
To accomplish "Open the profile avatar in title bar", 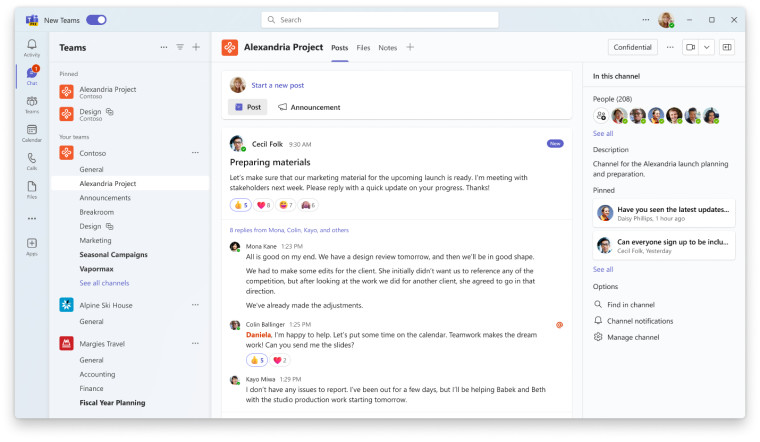I will click(666, 20).
